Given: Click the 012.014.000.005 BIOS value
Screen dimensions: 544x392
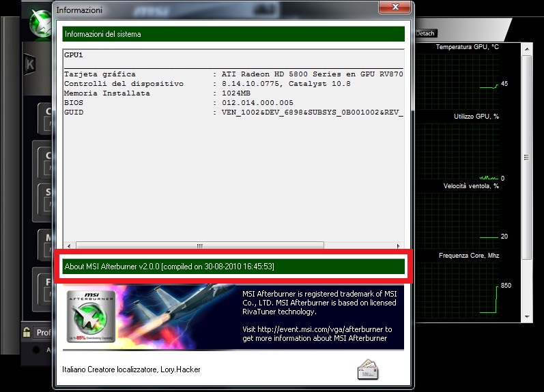Looking at the screenshot, I should [257, 103].
